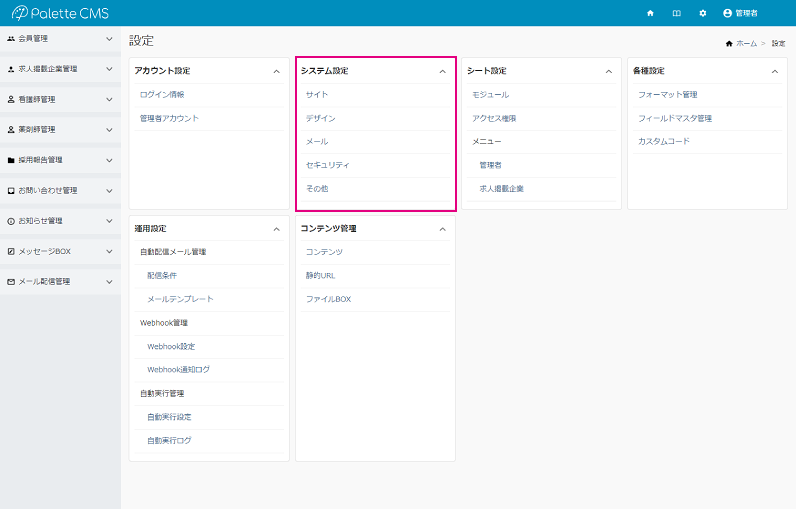Open ログイン情報 under account settings
Screen dimensions: 796x509
tap(162, 95)
